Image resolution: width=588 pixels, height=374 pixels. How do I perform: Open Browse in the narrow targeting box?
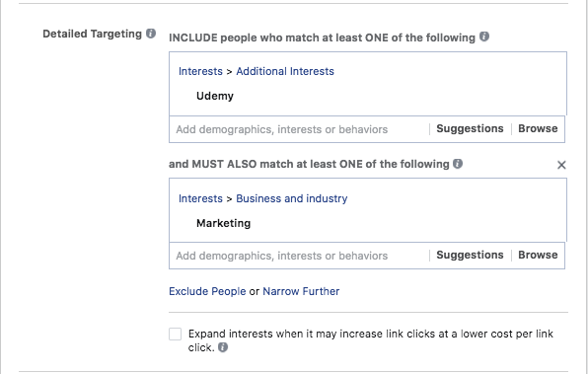pos(538,255)
